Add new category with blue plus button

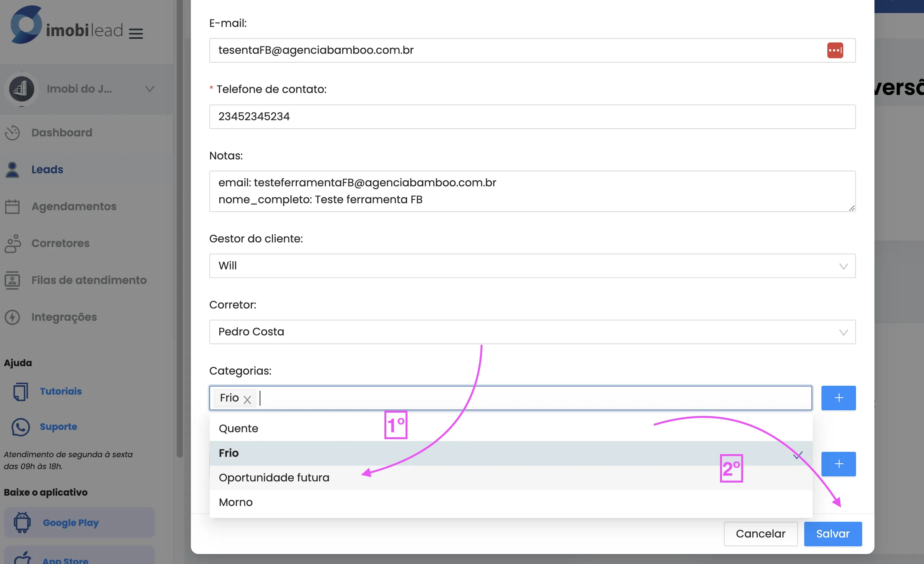point(838,398)
